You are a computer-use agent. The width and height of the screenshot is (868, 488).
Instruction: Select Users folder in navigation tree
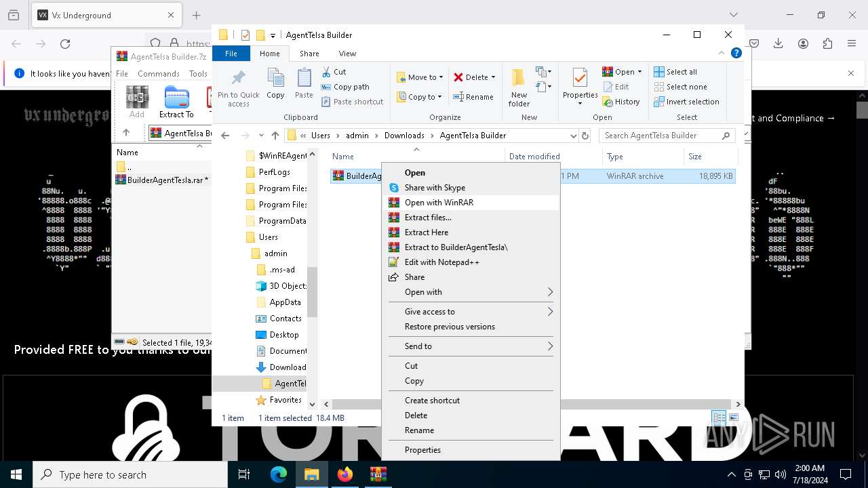pyautogui.click(x=269, y=237)
